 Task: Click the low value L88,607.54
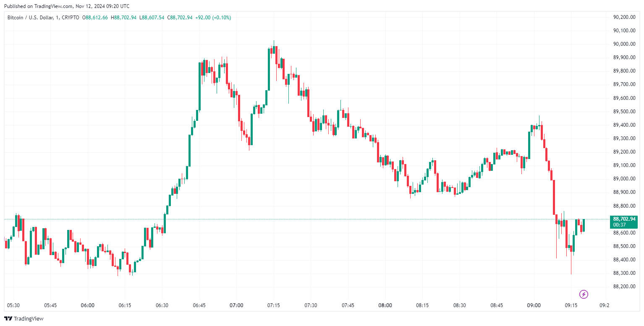pos(152,18)
